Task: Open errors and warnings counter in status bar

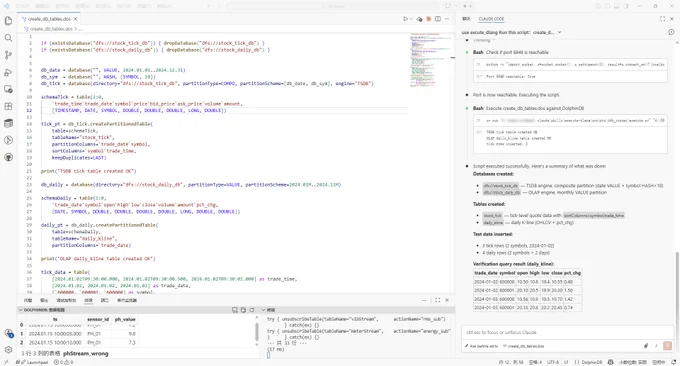Action: (63, 362)
